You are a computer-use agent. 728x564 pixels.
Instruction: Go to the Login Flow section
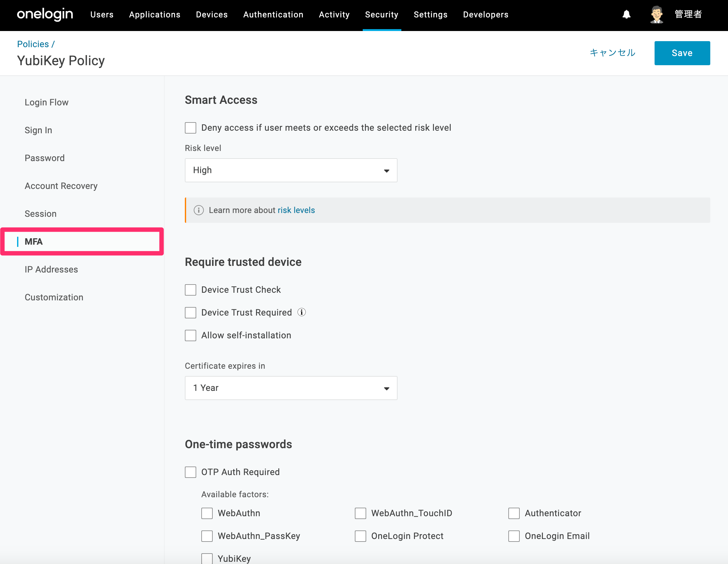point(47,102)
